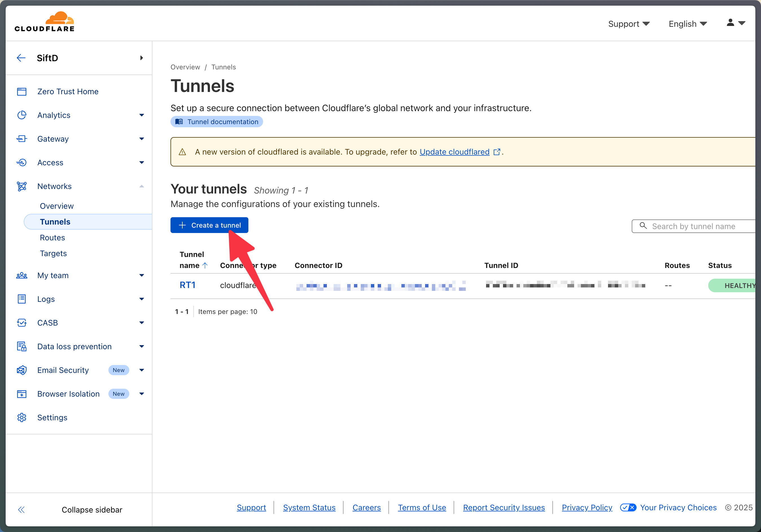Switch to the Routes section

(52, 238)
